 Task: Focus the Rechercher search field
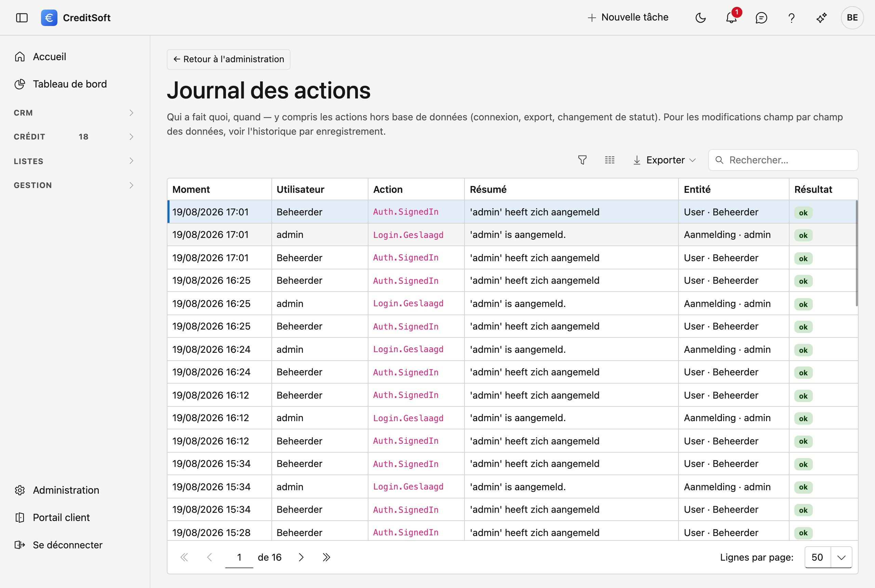tap(783, 160)
